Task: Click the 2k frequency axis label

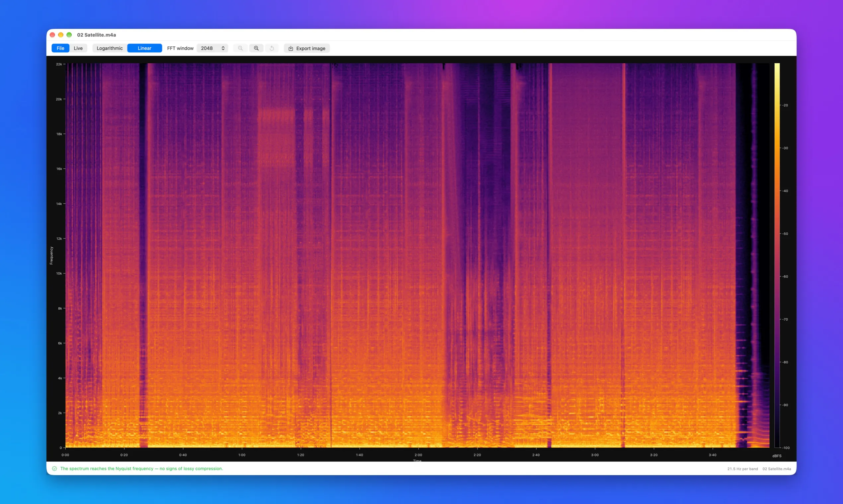Action: pyautogui.click(x=60, y=413)
